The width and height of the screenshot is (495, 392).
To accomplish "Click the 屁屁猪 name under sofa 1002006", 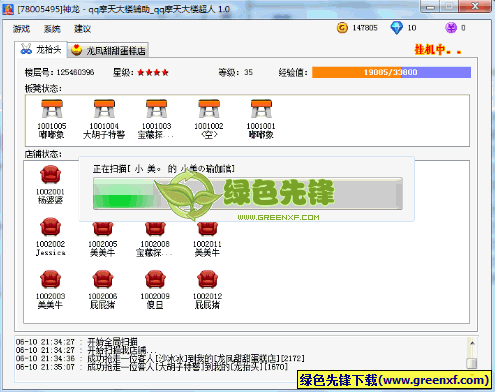I will click(x=103, y=305).
